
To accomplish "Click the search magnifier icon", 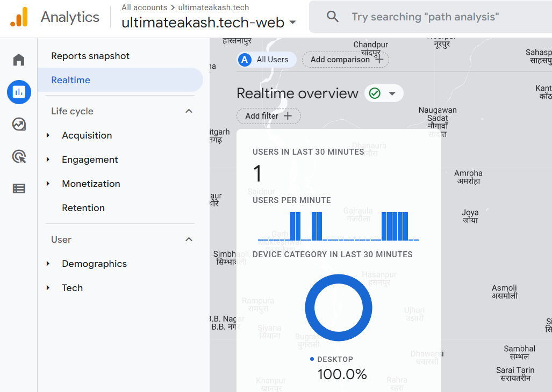I will pyautogui.click(x=333, y=17).
